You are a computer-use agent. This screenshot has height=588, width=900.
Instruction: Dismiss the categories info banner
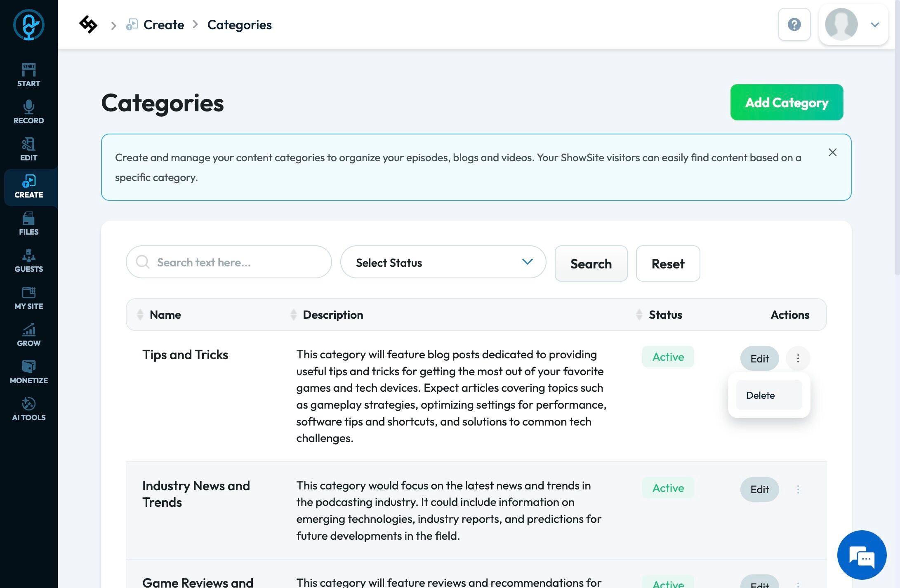832,153
